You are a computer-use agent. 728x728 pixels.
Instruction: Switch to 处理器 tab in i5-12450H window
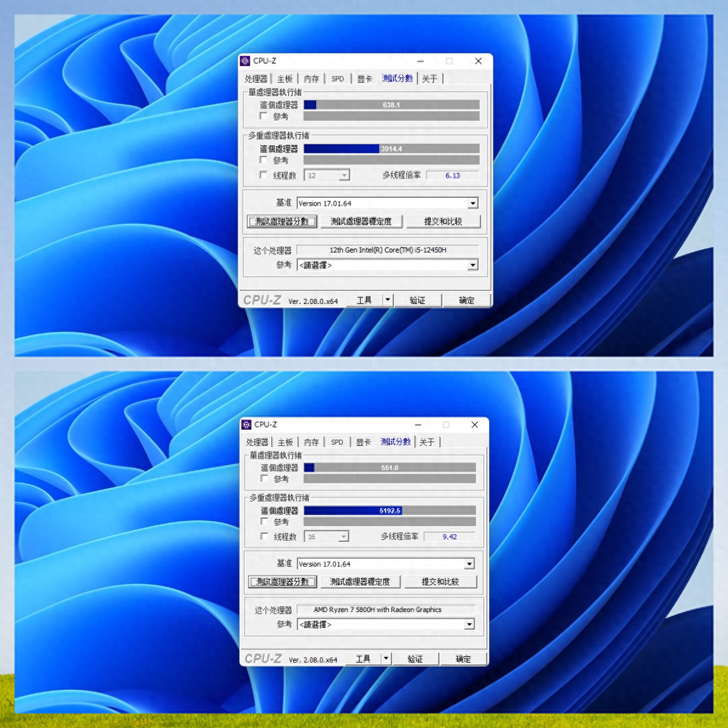tap(256, 79)
